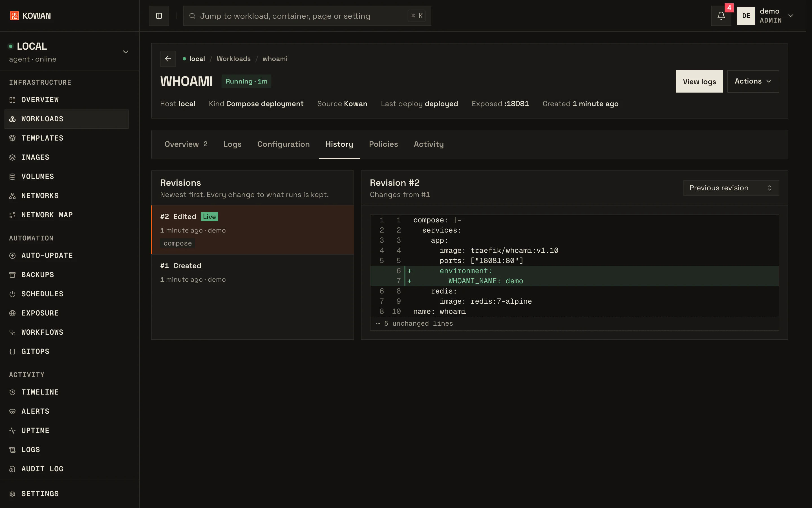Open Exposure in the sidebar

pyautogui.click(x=67, y=313)
